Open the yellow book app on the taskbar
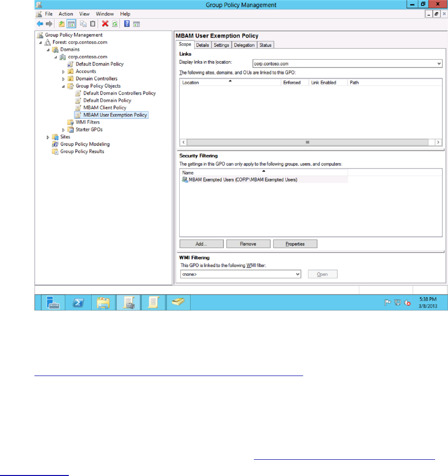Viewport: 448px width, 476px height. point(178,302)
